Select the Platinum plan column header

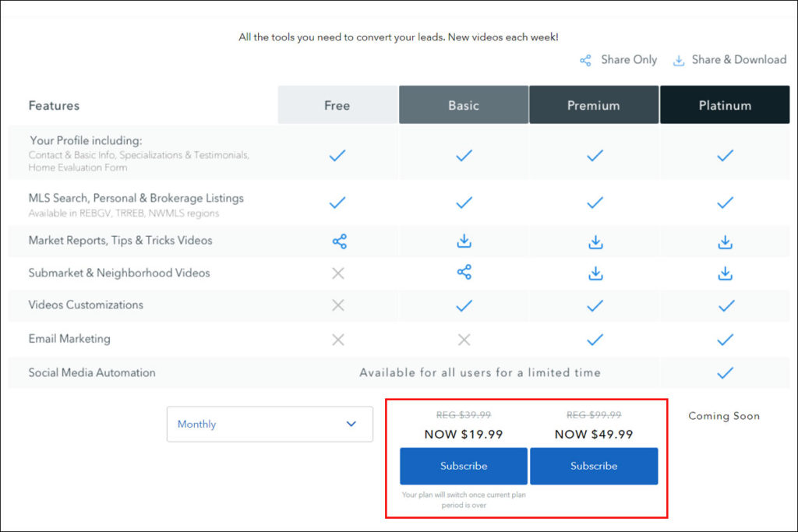(725, 105)
